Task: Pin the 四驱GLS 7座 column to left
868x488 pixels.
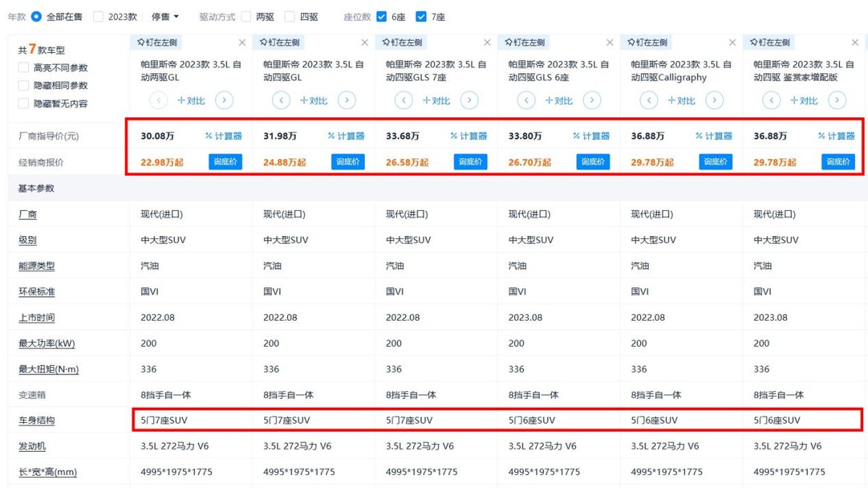Action: click(x=403, y=43)
